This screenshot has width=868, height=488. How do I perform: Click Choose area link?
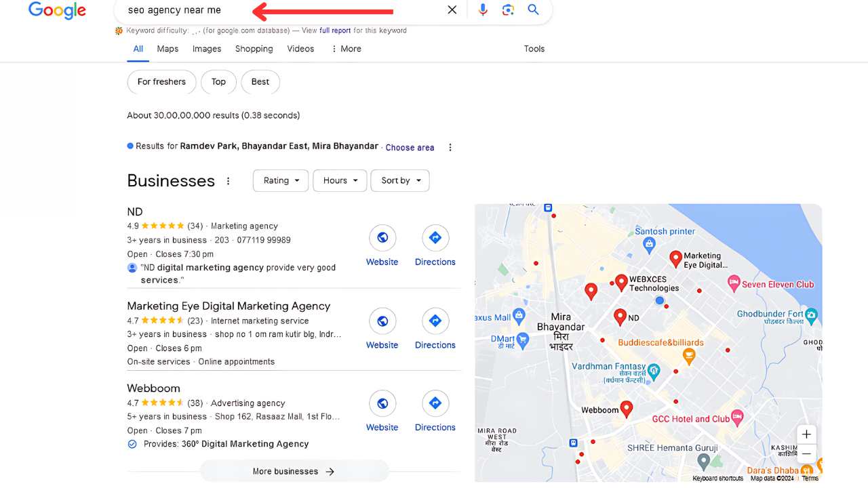(x=410, y=148)
